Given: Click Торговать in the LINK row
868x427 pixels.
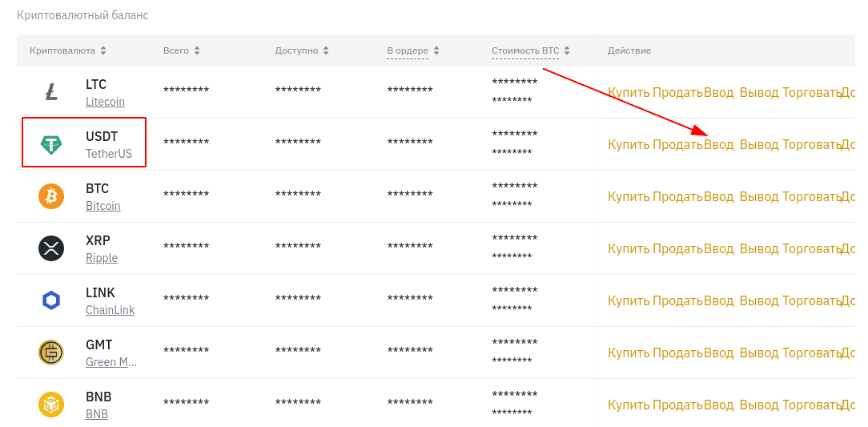Looking at the screenshot, I should tap(811, 300).
